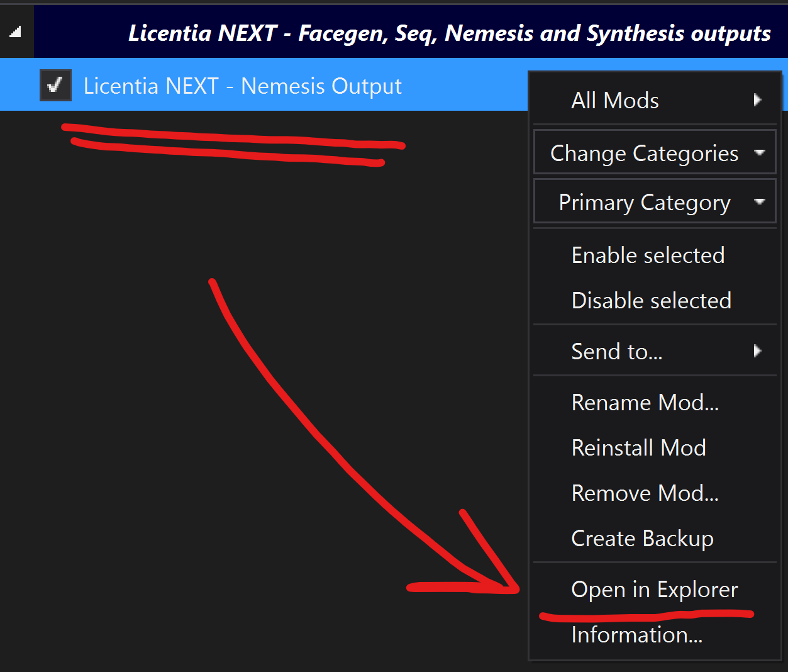Click the Primary Category dropdown arrow

click(760, 201)
